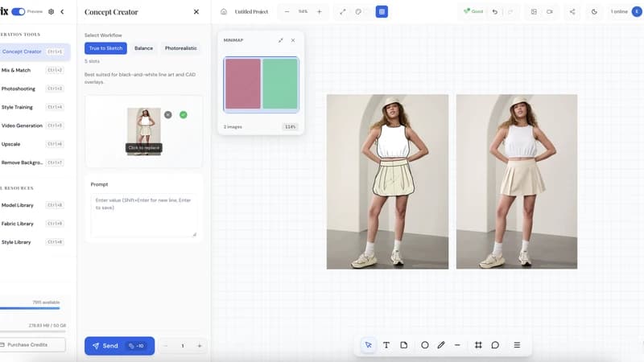The width and height of the screenshot is (644, 362).
Task: Open Remove Background tool
Action: [33, 162]
